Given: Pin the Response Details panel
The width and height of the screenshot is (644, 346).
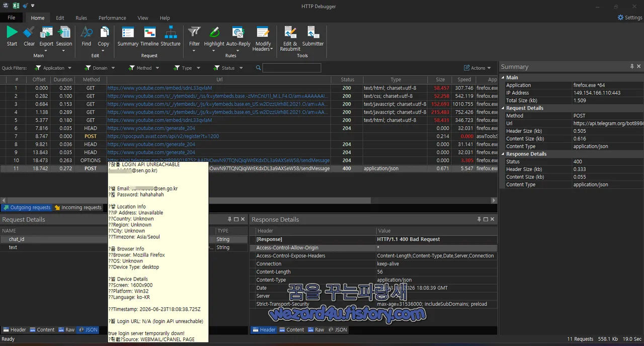Looking at the screenshot, I should click(x=479, y=219).
